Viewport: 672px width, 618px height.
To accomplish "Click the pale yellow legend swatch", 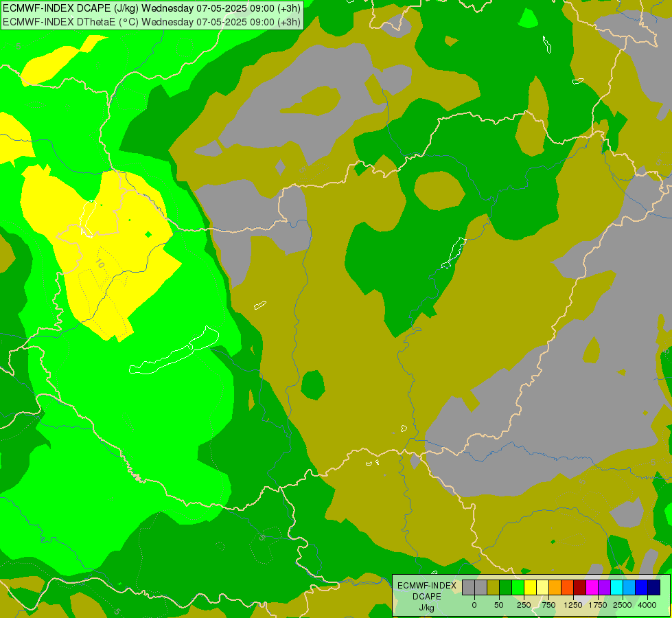I will 542,588.
